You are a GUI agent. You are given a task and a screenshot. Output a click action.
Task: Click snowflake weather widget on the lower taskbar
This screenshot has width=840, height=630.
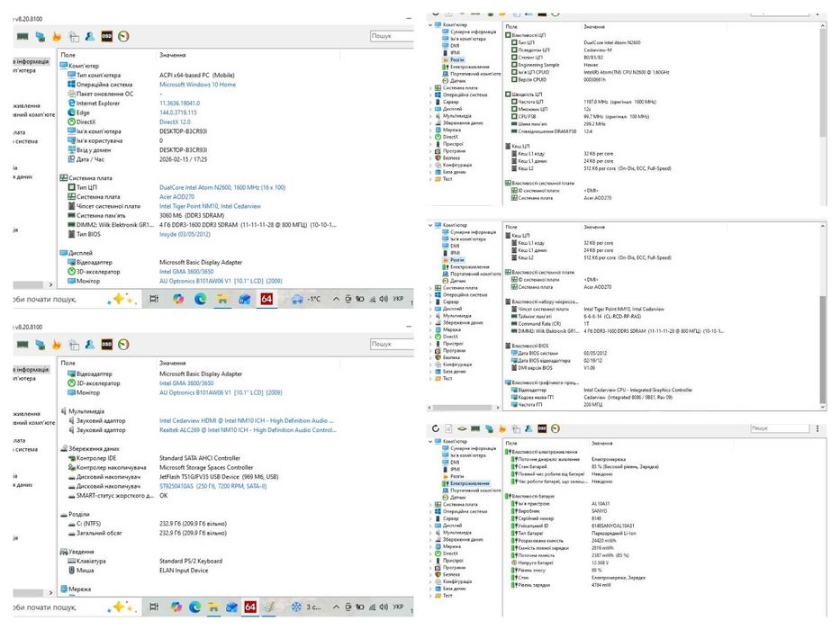pos(307,607)
